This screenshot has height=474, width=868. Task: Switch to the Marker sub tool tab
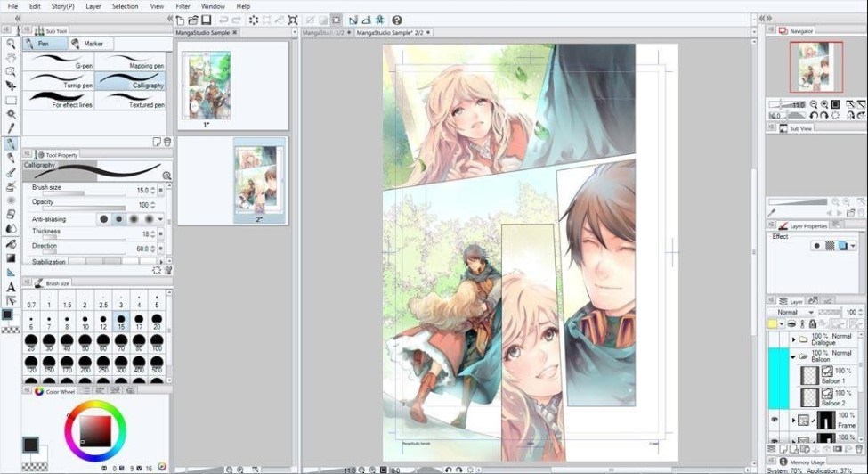92,43
